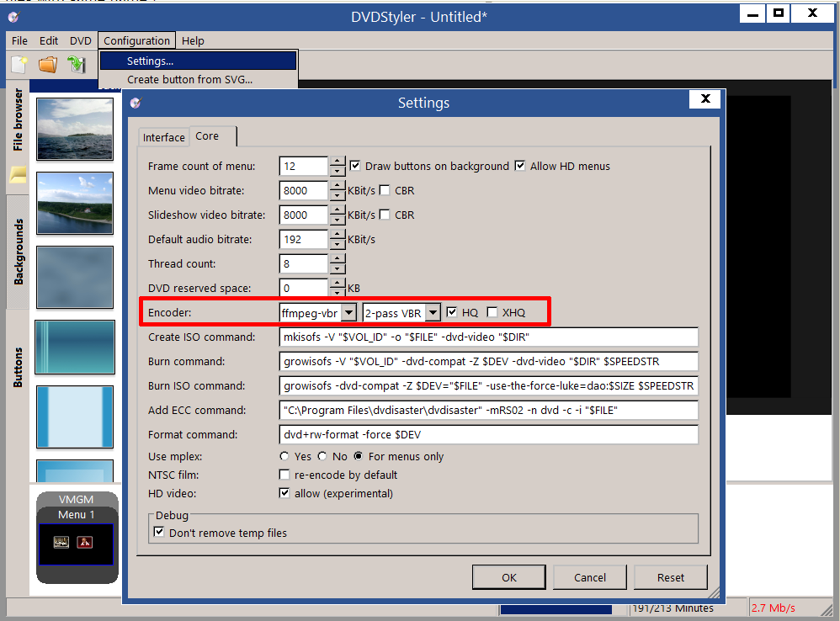Click the 2.7 Mb/s status bar value
The image size is (840, 621).
[773, 608]
